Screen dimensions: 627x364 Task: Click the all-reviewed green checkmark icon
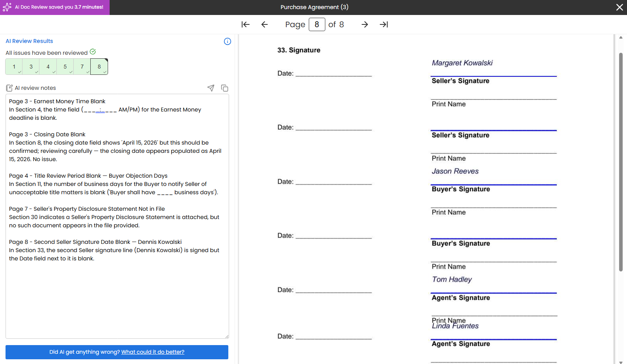pyautogui.click(x=93, y=52)
